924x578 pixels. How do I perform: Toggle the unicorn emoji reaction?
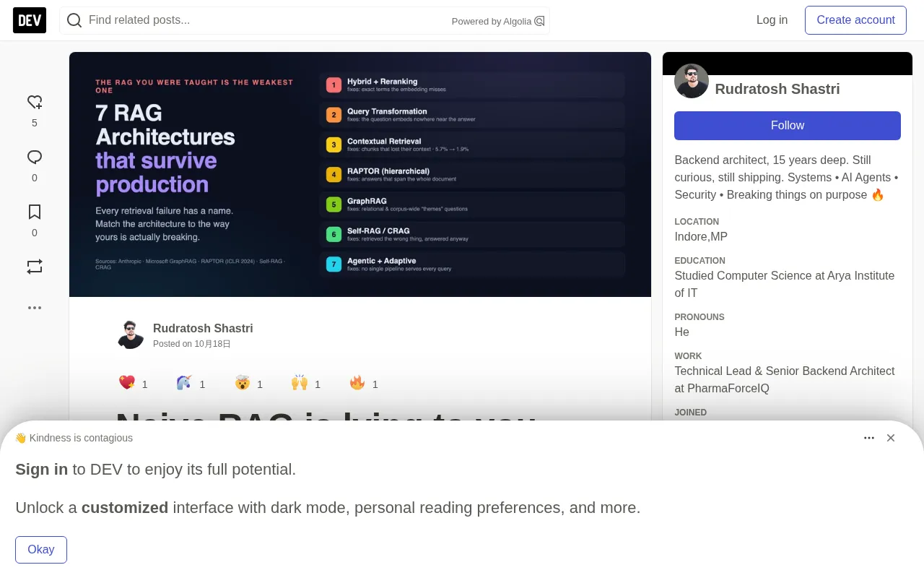coord(184,383)
